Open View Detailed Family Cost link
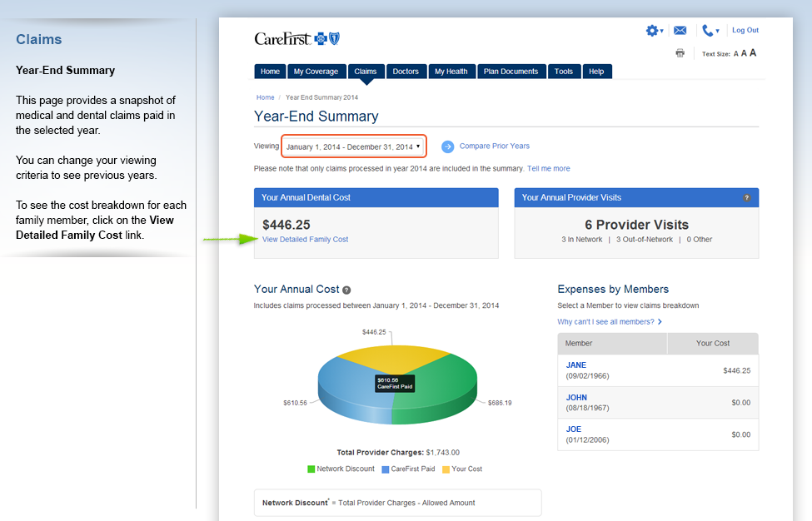This screenshot has height=521, width=812. point(305,240)
